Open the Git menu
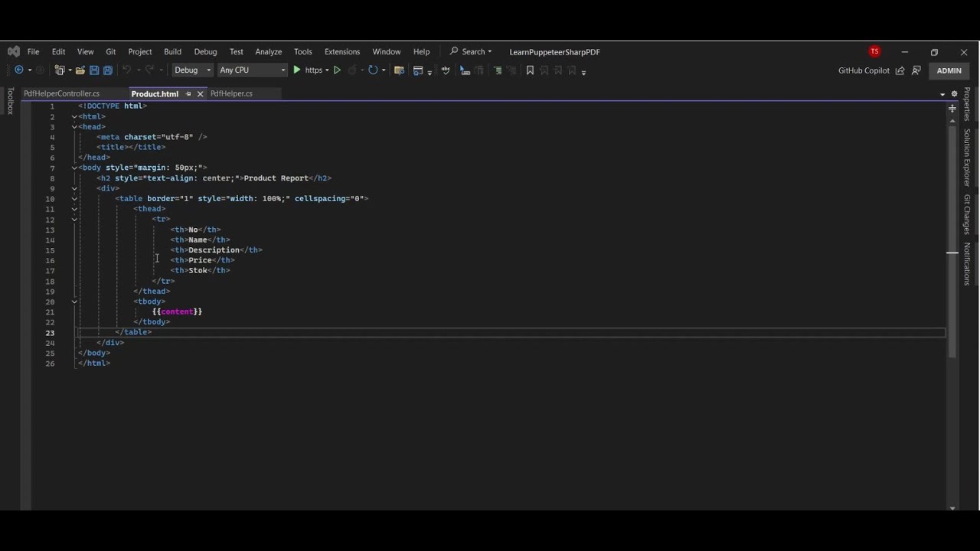 [x=111, y=51]
